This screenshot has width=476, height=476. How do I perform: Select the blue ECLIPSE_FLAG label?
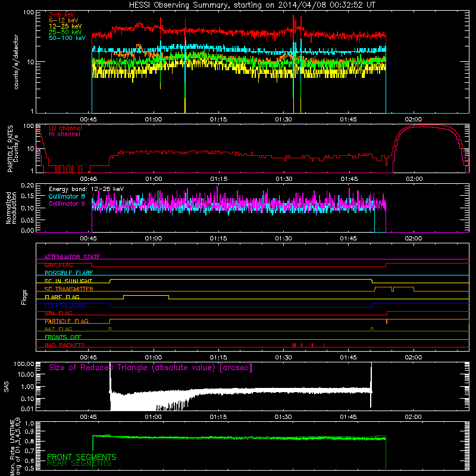65,305
